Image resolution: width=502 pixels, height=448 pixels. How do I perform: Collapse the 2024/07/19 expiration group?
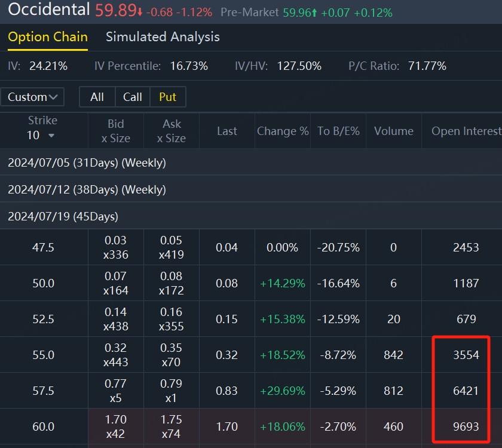[x=63, y=216]
